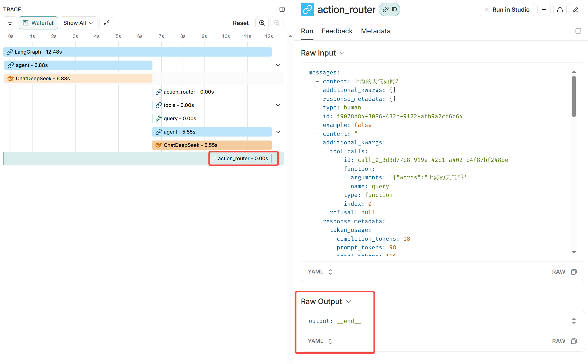Viewport: 588px width, 364px height.
Task: Toggle the trace panel layout icon
Action: 282,9
